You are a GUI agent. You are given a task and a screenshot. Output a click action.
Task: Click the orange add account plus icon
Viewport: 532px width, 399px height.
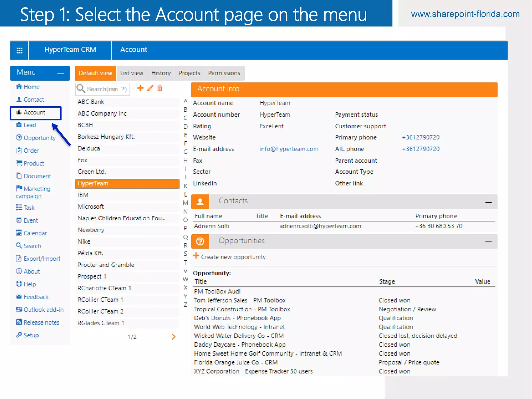tap(140, 88)
